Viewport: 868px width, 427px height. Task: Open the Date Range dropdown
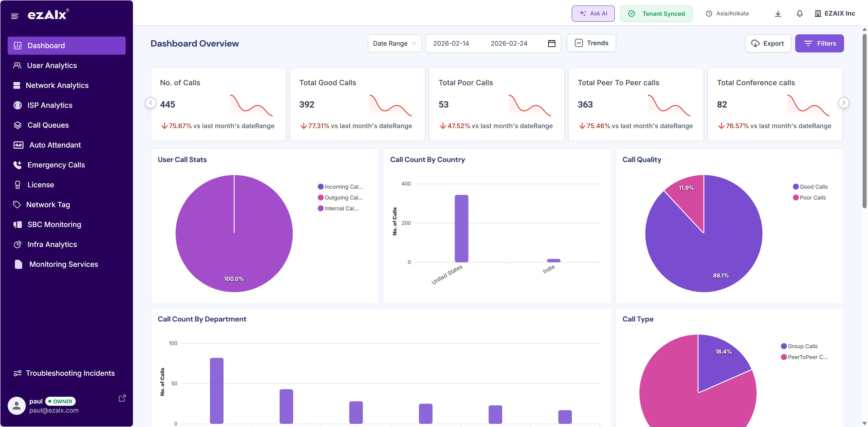point(394,43)
